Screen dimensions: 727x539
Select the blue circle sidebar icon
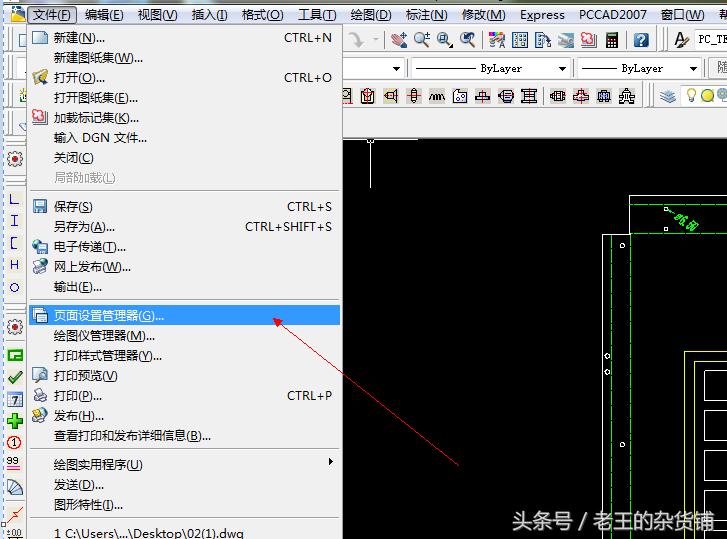[14, 287]
